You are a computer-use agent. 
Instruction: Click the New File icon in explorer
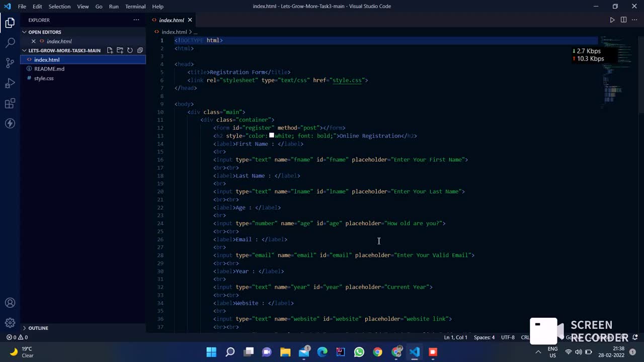pyautogui.click(x=110, y=50)
